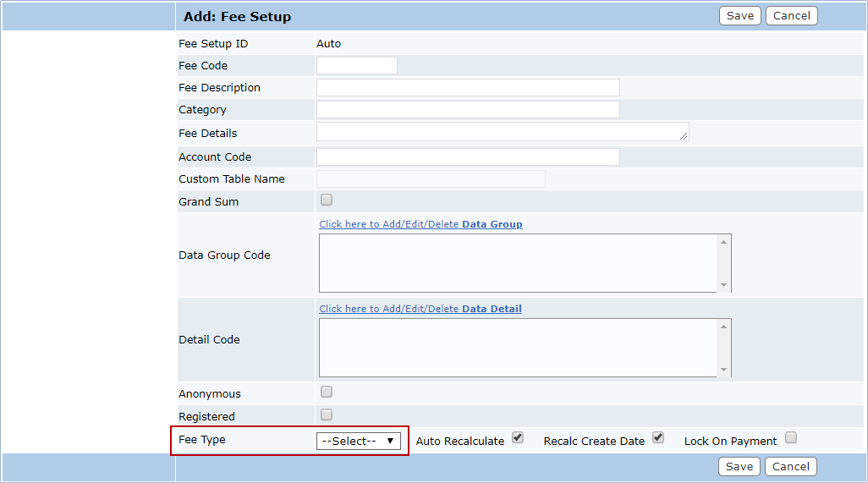Disable the Recalc Create Date checkbox
Image resolution: width=868 pixels, height=483 pixels.
coord(658,438)
